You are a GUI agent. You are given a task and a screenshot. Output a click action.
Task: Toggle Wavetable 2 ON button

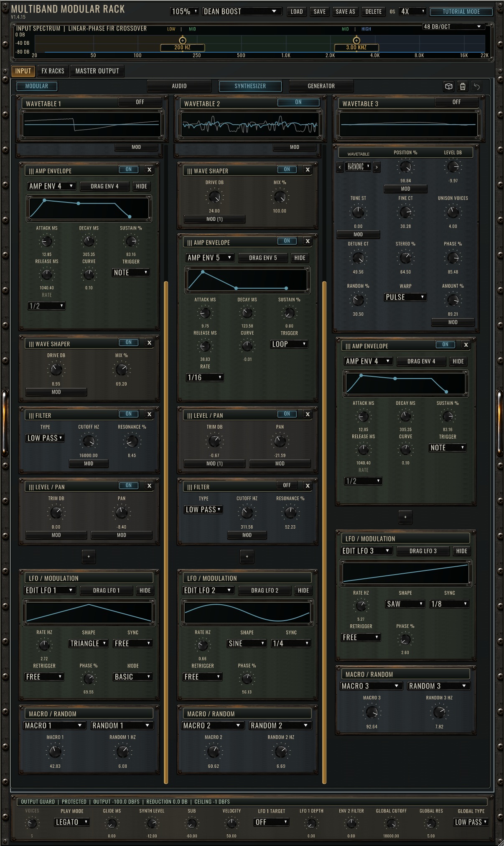click(298, 102)
